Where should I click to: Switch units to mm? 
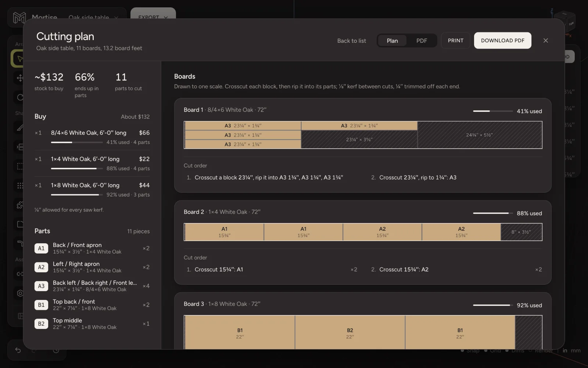point(576,350)
